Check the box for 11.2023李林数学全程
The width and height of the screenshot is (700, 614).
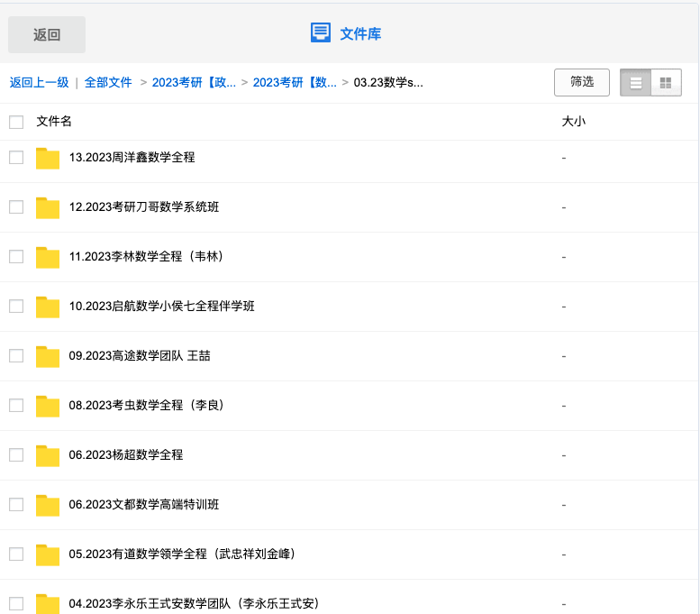pyautogui.click(x=16, y=256)
